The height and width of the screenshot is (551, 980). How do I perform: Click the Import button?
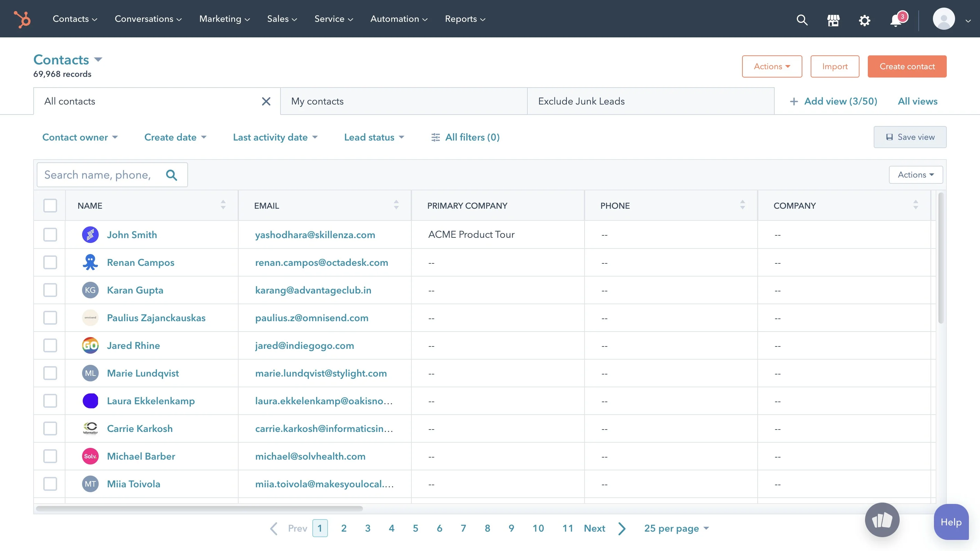pyautogui.click(x=835, y=66)
